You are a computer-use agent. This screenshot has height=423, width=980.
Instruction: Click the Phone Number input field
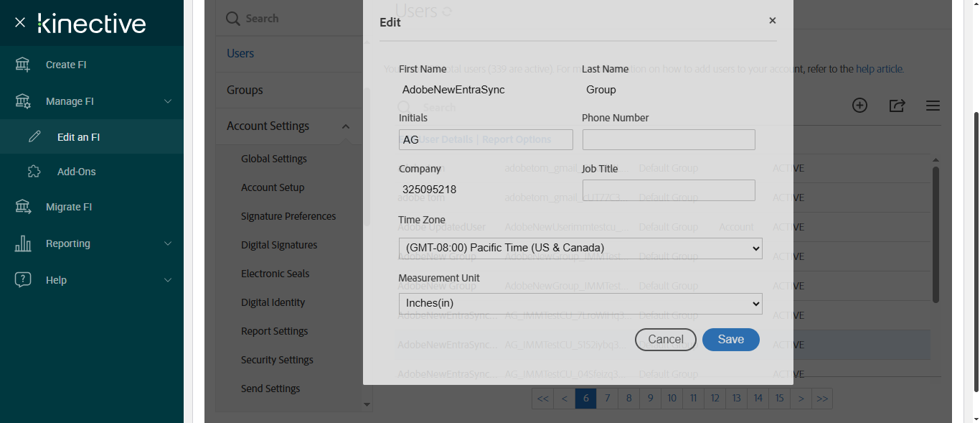tap(669, 140)
